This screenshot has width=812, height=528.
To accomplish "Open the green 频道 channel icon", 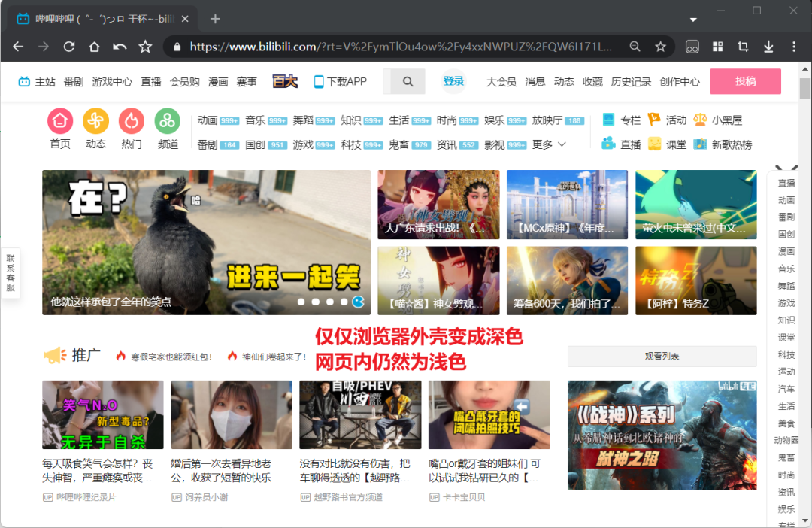I will pos(167,121).
